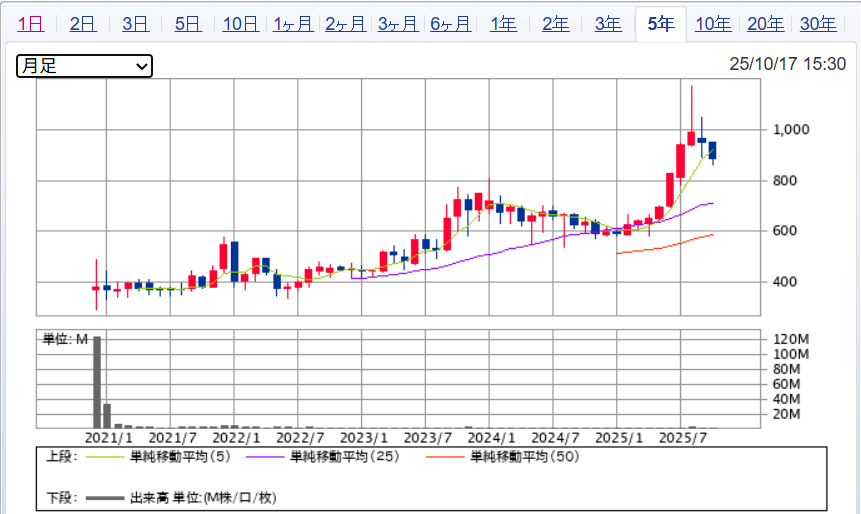
Task: Switch chart to 1年 range
Action: click(503, 24)
